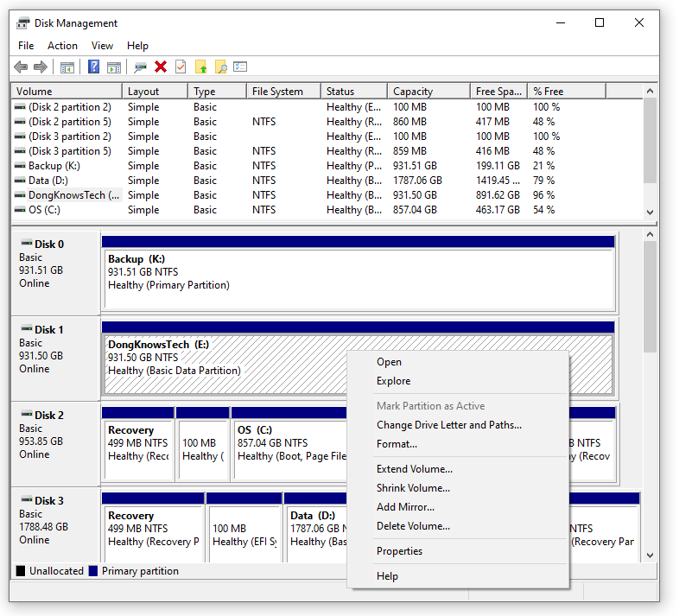The width and height of the screenshot is (679, 616).
Task: Click the Back arrow toolbar icon
Action: (x=21, y=67)
